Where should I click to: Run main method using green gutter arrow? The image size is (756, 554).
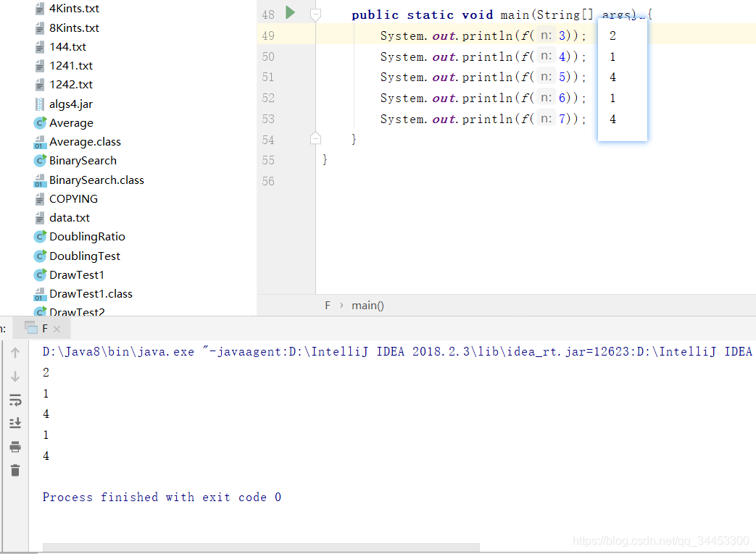point(290,12)
